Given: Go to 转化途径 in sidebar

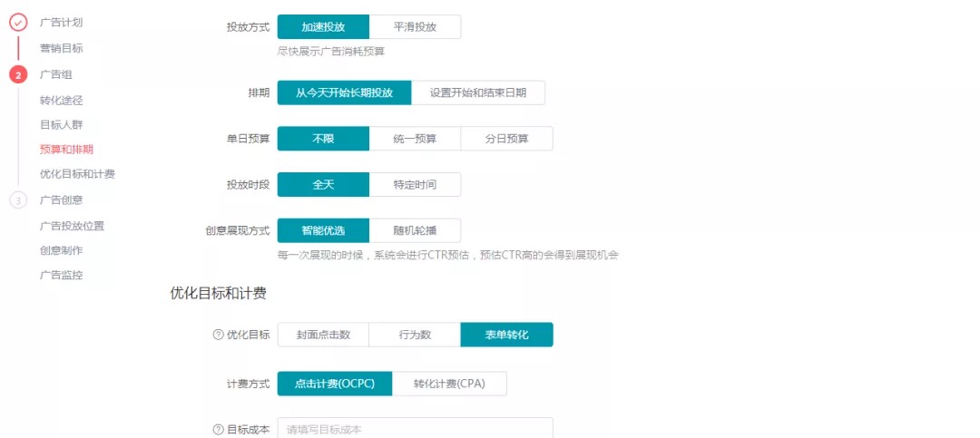Looking at the screenshot, I should click(x=62, y=100).
